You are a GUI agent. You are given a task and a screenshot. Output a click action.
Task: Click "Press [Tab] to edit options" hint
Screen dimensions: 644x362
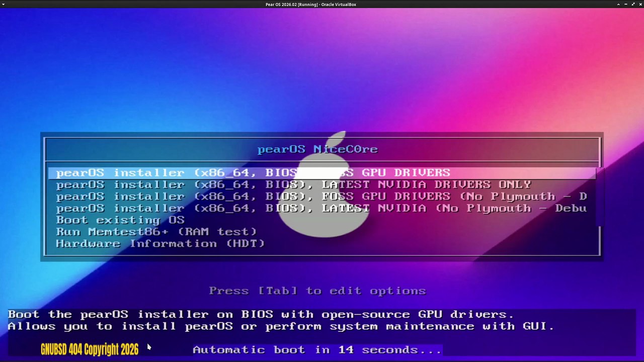tap(317, 291)
